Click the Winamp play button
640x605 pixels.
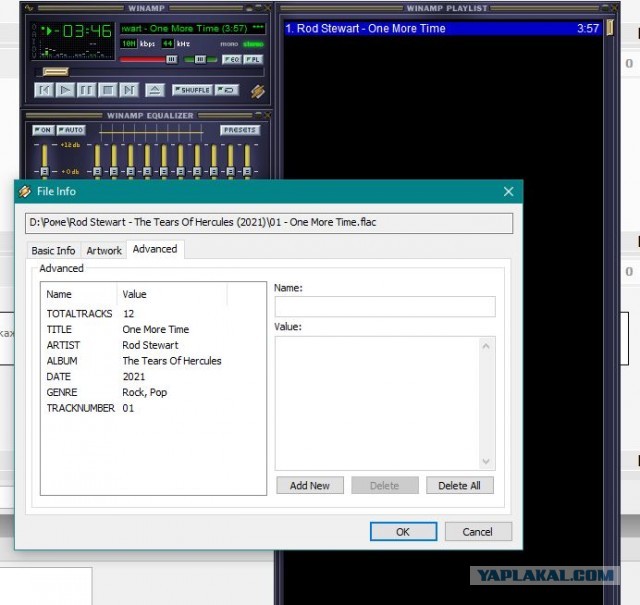pos(65,90)
